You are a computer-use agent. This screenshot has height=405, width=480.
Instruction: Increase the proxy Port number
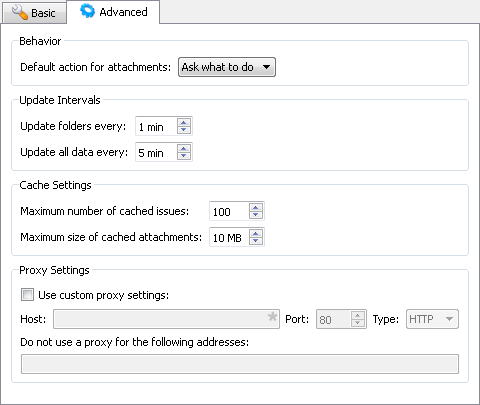[x=358, y=315]
